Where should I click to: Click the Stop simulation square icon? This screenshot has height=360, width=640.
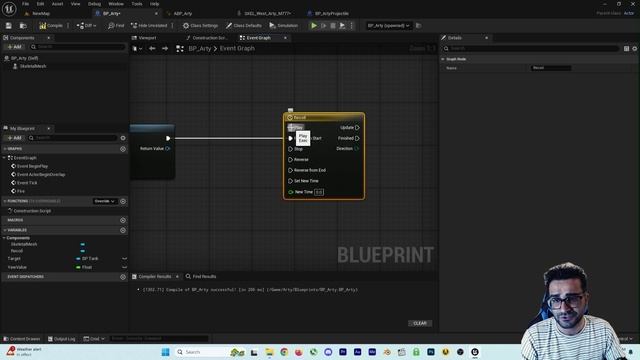pos(333,26)
